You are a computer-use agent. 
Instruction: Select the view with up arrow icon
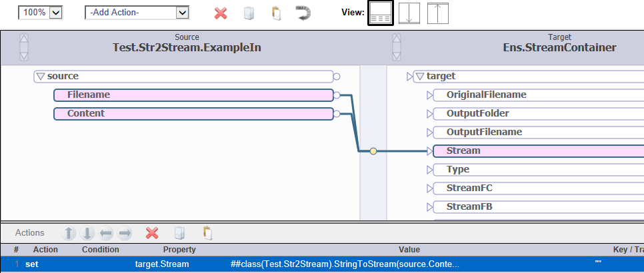(438, 13)
